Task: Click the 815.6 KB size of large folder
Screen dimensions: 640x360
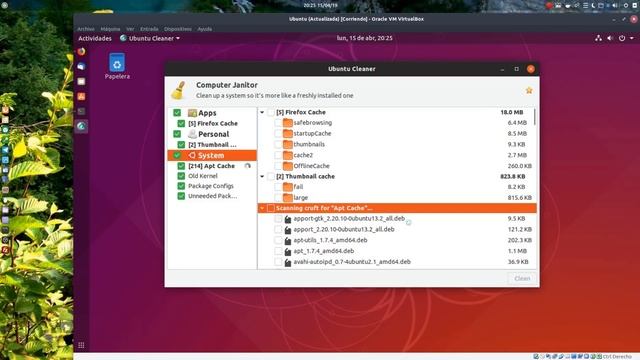Action: (x=520, y=198)
